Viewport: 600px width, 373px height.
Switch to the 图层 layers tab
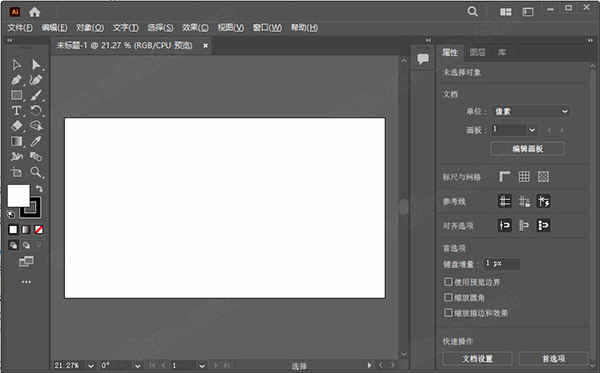pyautogui.click(x=477, y=52)
